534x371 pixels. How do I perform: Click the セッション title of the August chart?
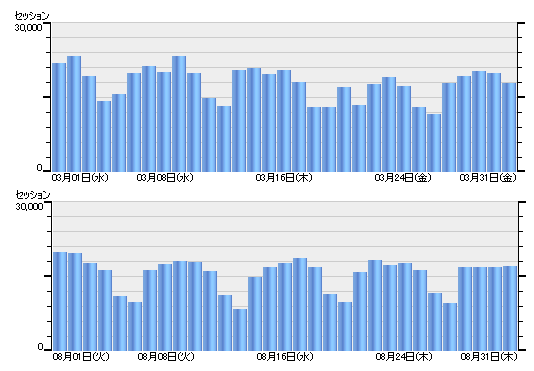tap(33, 195)
